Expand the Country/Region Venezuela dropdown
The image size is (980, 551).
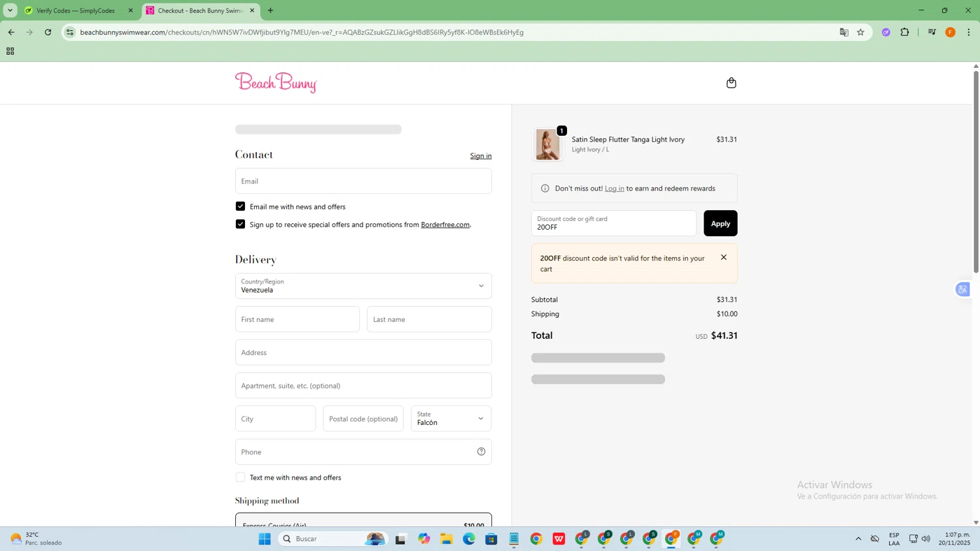363,286
